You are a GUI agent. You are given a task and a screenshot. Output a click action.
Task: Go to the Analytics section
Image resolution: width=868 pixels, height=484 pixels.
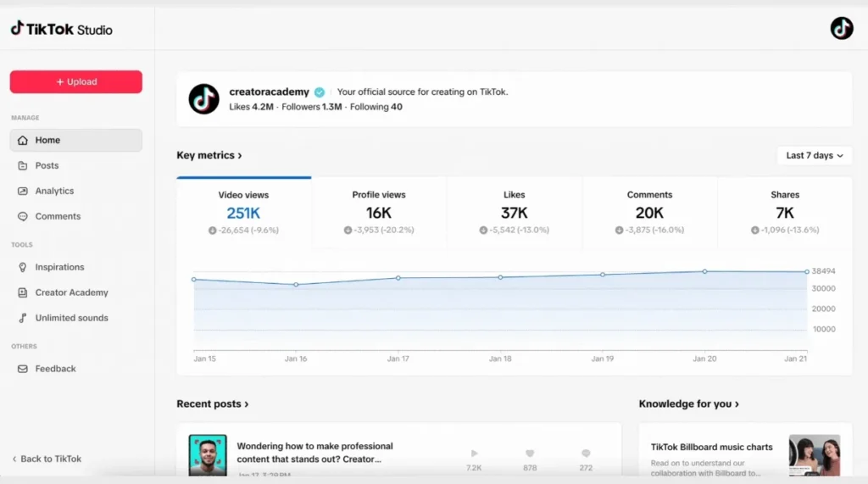75,191
